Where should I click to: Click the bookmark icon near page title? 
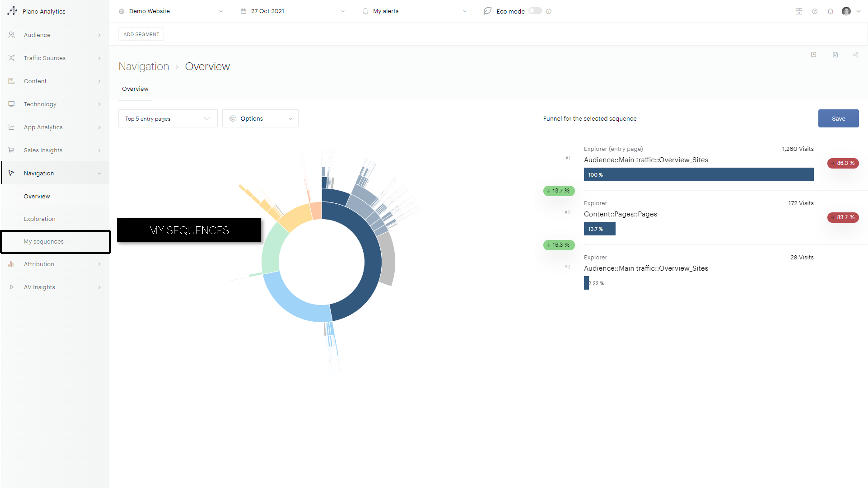pos(813,55)
